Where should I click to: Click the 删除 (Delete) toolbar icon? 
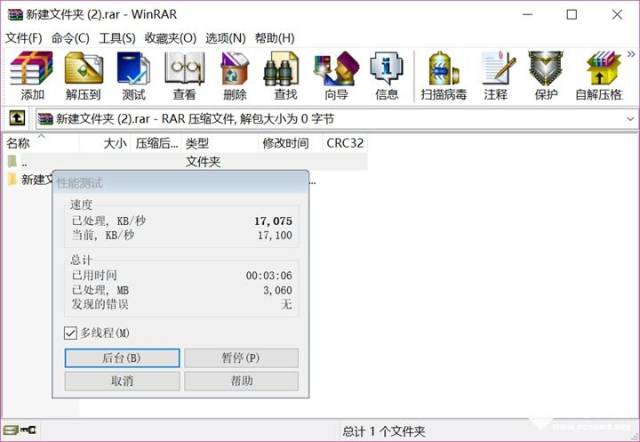[235, 68]
